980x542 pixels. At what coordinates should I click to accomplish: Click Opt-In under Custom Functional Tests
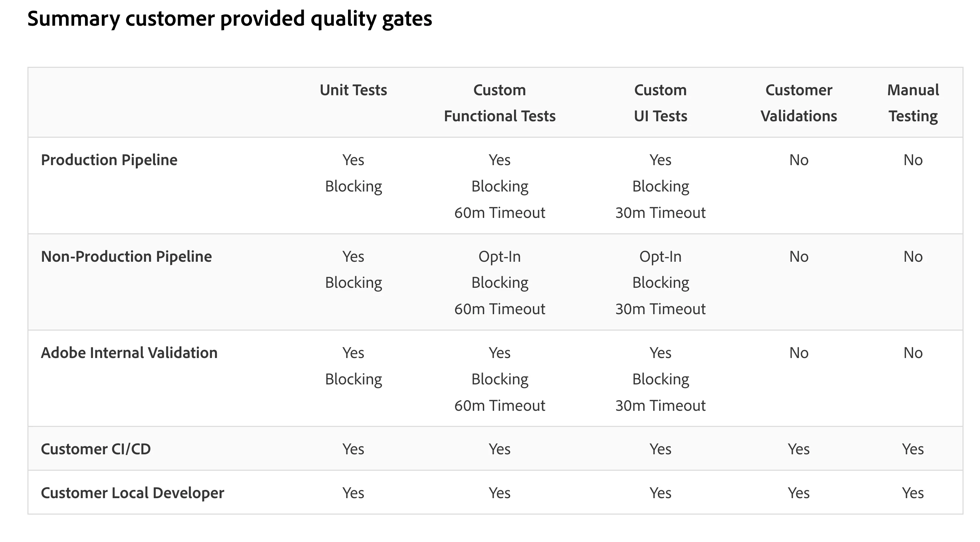click(x=500, y=257)
